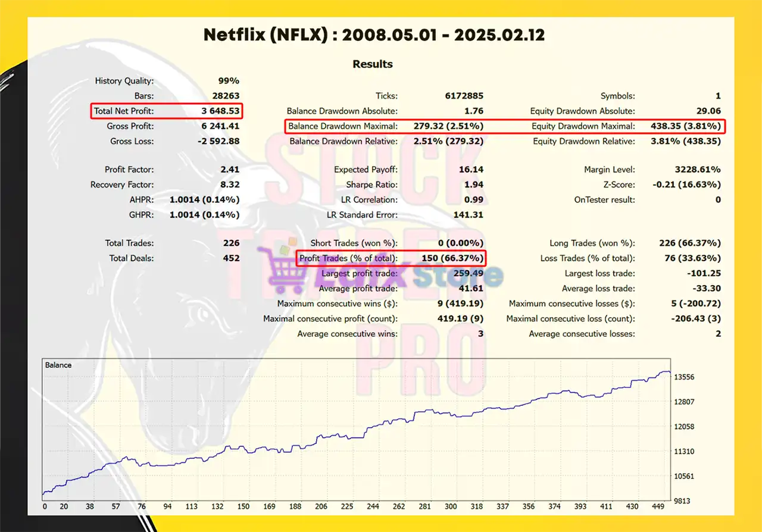The width and height of the screenshot is (762, 532).
Task: Click Gross Loss value -2 592.88
Action: click(x=219, y=141)
